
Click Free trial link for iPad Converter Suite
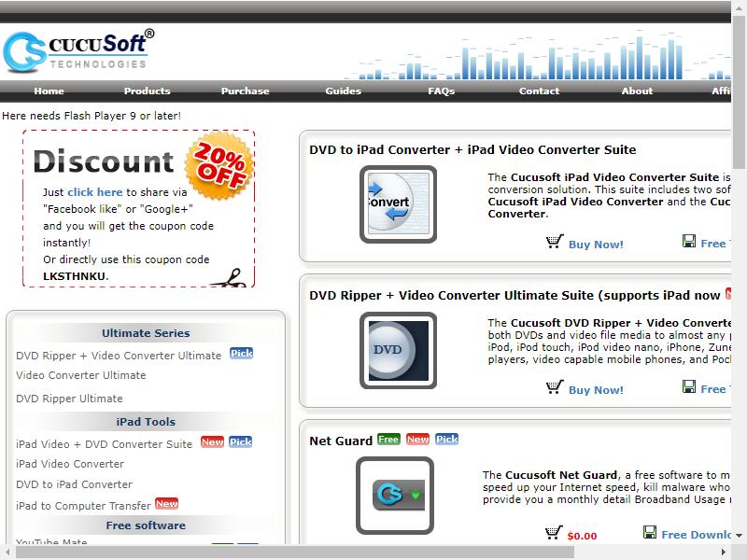click(715, 244)
